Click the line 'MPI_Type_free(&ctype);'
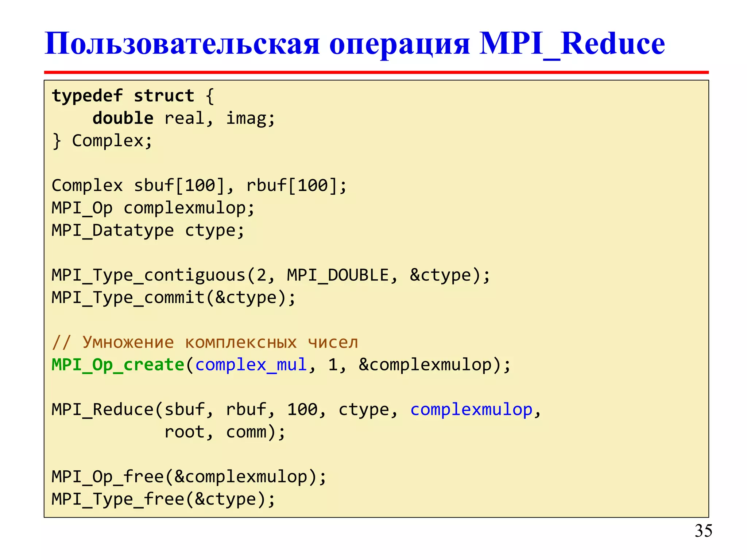Viewport: 747px width, 560px height. click(x=163, y=499)
